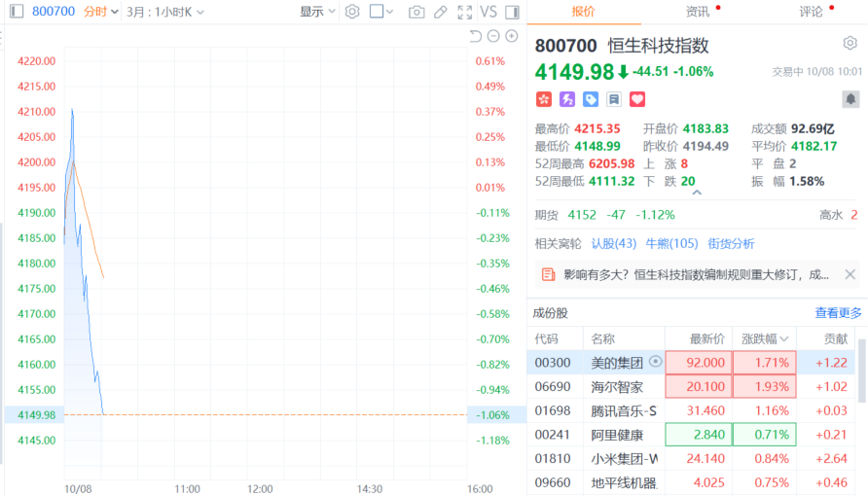Click the -1.06% label on percent axis
Screen dimensions: 868x496
tap(492, 414)
